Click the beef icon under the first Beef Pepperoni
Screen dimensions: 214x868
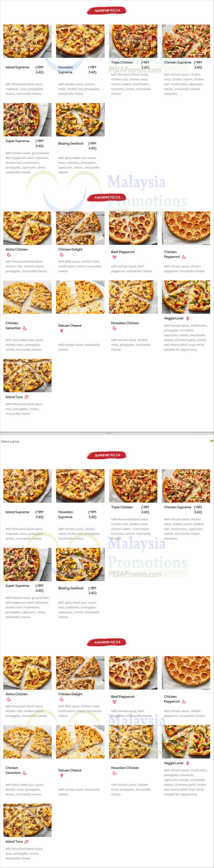[114, 257]
